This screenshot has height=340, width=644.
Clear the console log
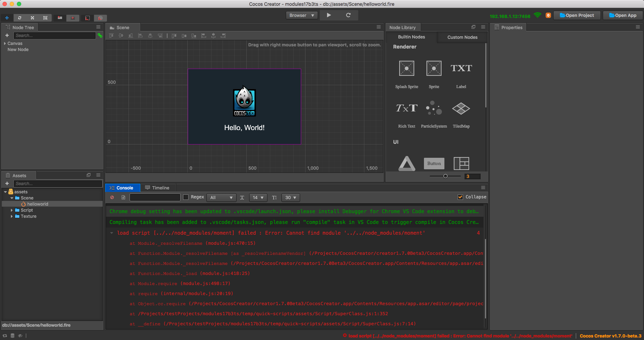pyautogui.click(x=112, y=197)
